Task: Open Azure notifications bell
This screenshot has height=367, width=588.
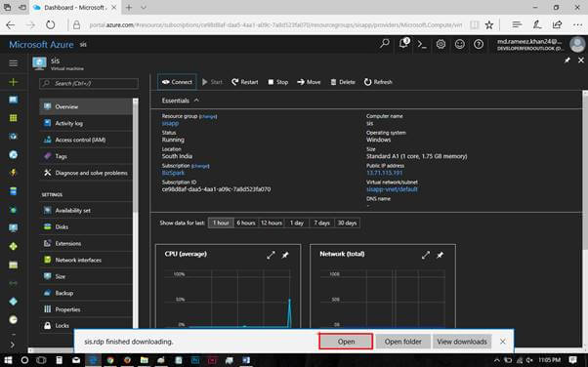Action: coord(403,44)
